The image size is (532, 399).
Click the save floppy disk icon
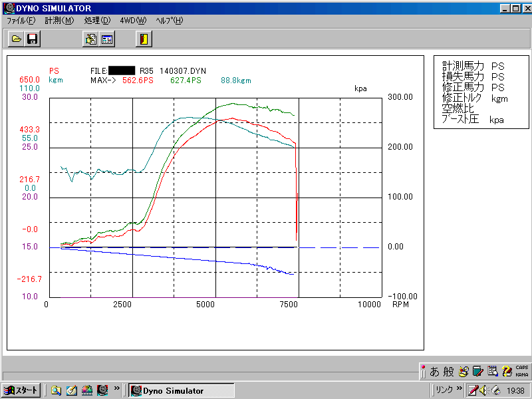coord(32,39)
